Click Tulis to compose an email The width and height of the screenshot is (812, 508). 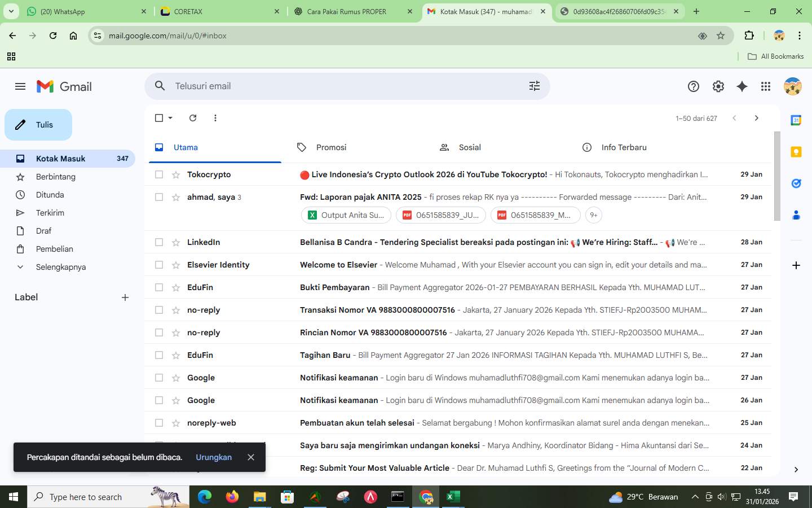click(x=38, y=125)
